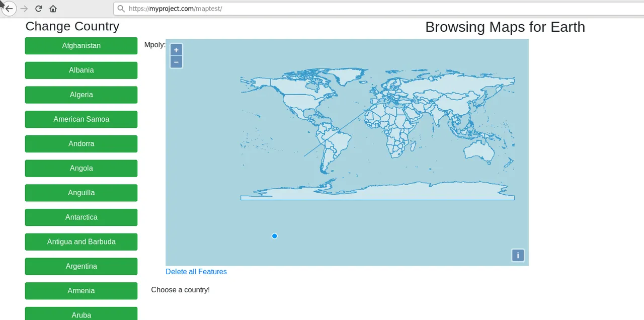Image resolution: width=644 pixels, height=320 pixels.
Task: Go to the browser home icon
Action: [x=53, y=9]
